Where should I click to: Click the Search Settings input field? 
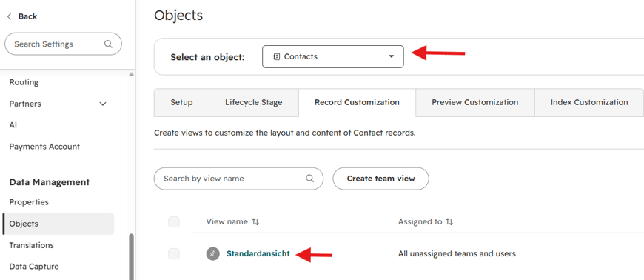pyautogui.click(x=63, y=44)
